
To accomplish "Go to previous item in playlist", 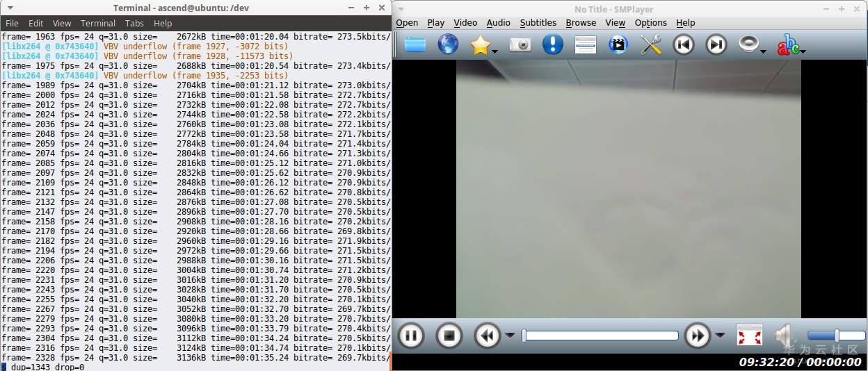I will 684,44.
